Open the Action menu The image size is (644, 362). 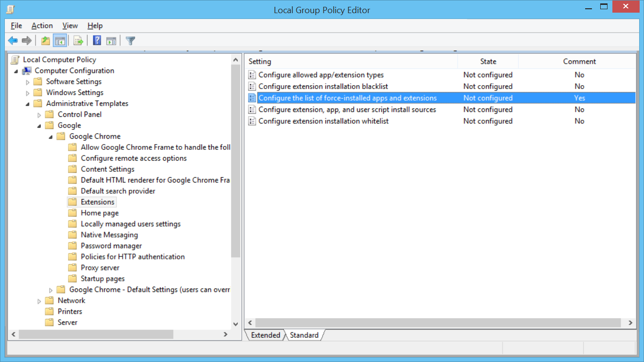pyautogui.click(x=42, y=25)
